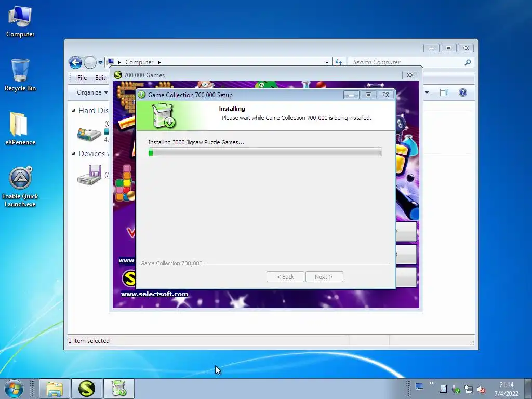Click the search magnifier icon

pyautogui.click(x=468, y=62)
